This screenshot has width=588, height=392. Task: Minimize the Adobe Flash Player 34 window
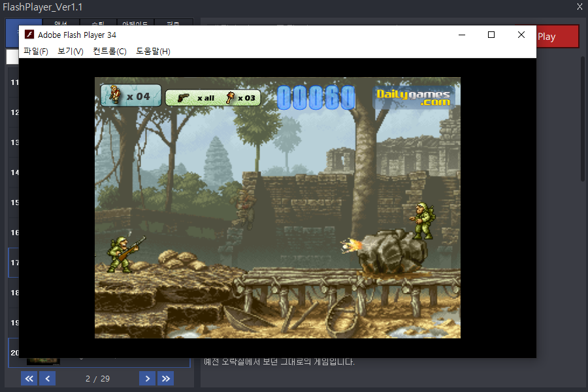point(462,35)
